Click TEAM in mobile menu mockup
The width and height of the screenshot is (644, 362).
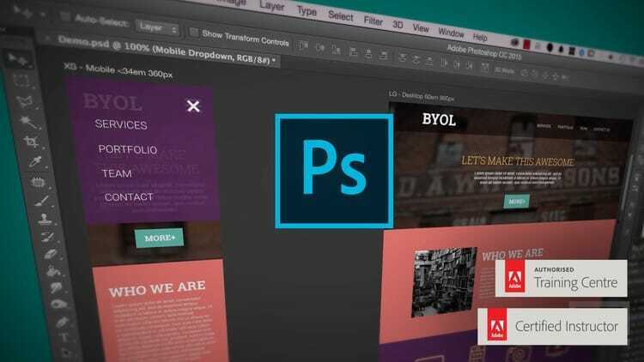click(x=117, y=173)
